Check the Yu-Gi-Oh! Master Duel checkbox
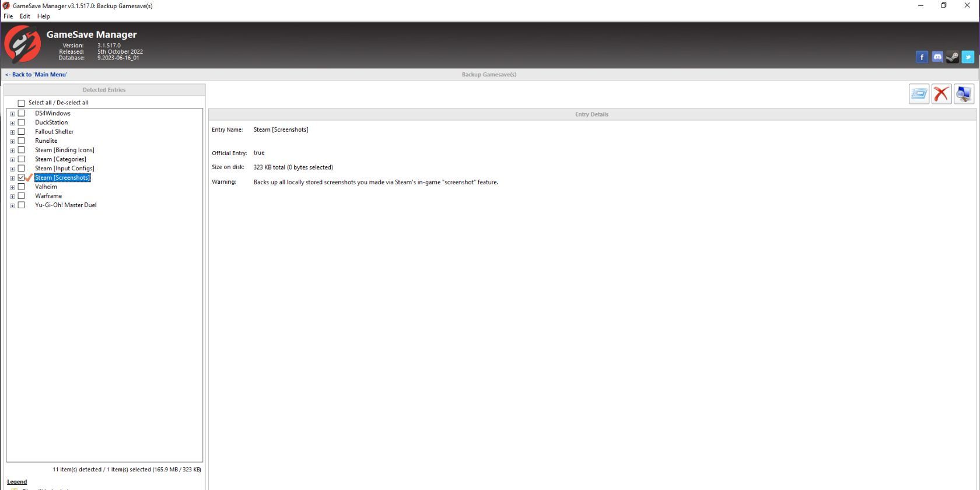The height and width of the screenshot is (490, 980). [21, 205]
